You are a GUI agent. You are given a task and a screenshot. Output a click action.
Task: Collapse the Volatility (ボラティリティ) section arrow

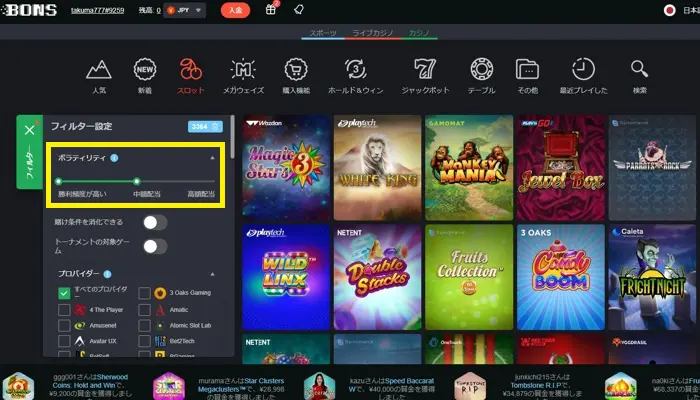click(211, 158)
